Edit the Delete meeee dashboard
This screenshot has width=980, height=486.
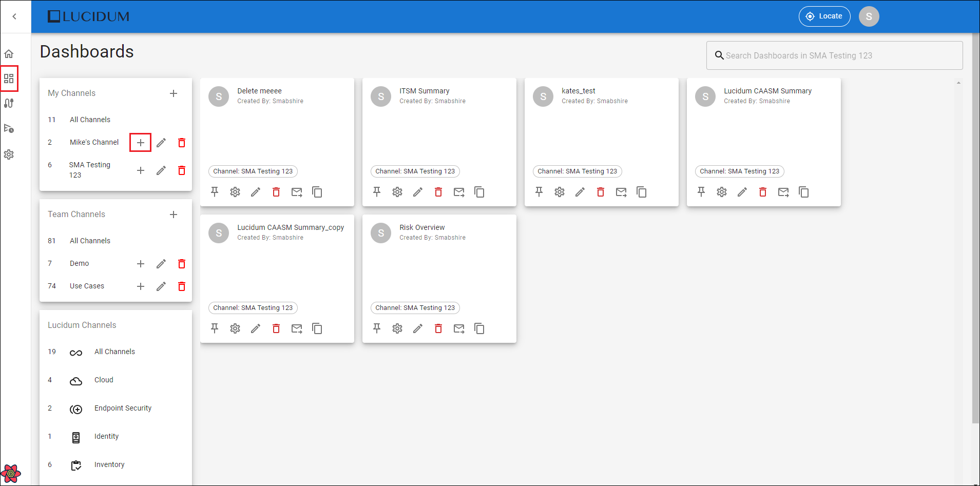256,192
